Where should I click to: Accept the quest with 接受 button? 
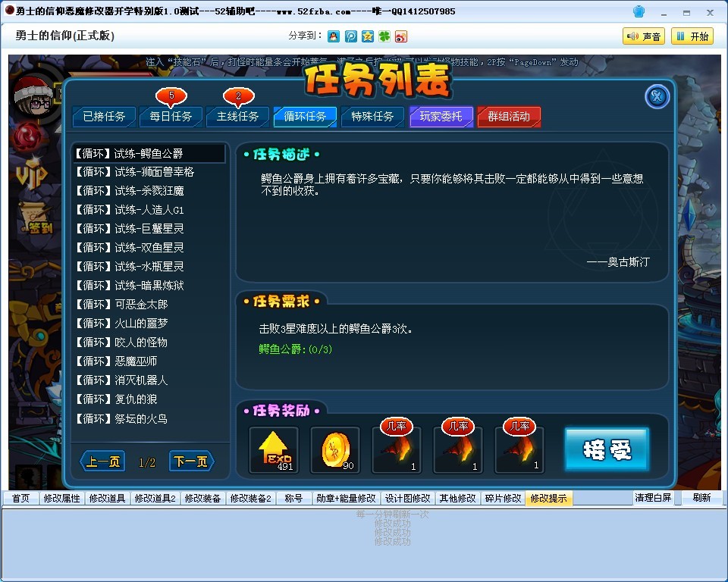coord(607,449)
